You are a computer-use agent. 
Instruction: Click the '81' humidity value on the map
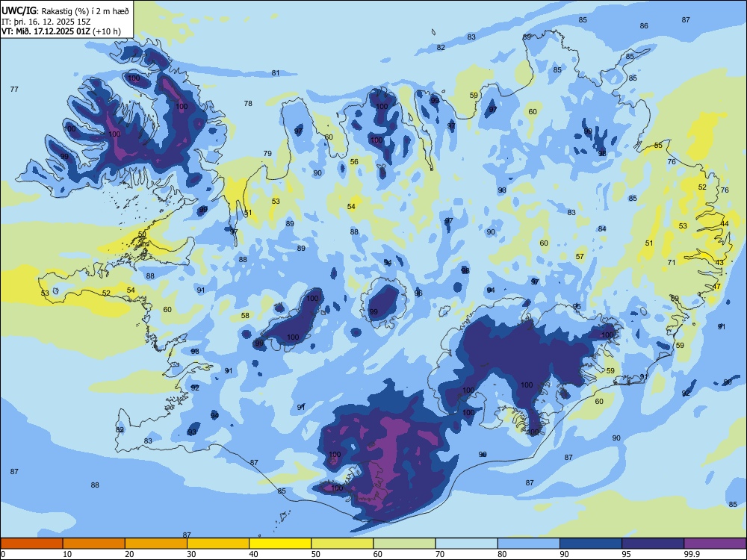tap(276, 73)
